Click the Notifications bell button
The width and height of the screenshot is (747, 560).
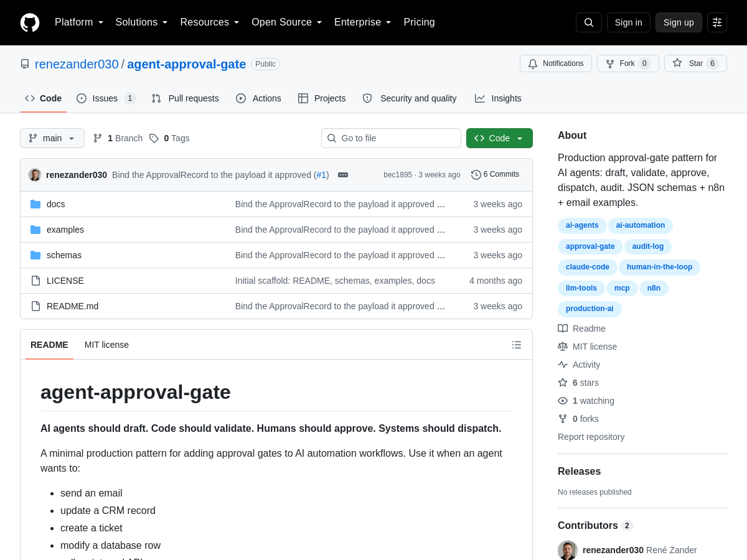(556, 63)
